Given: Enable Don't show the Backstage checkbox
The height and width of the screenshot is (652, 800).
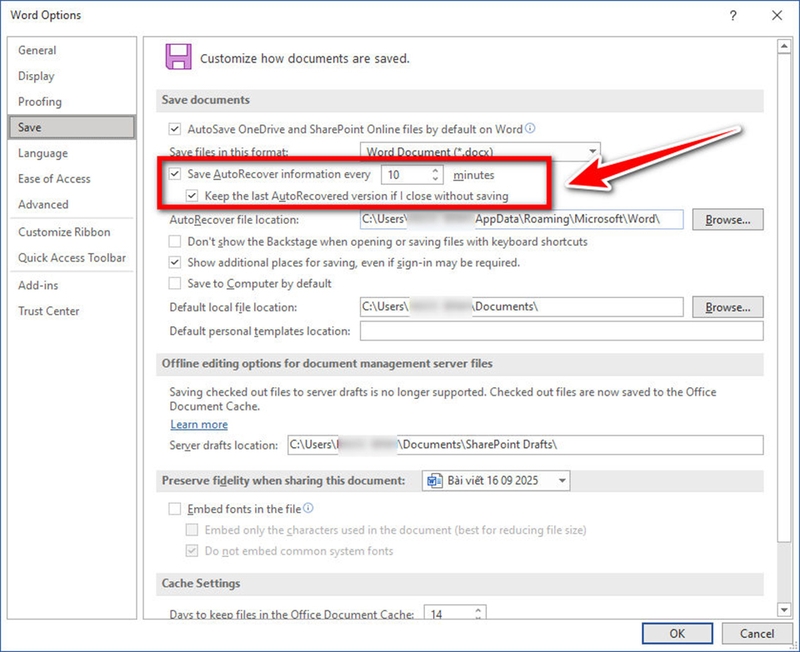Looking at the screenshot, I should tap(174, 241).
